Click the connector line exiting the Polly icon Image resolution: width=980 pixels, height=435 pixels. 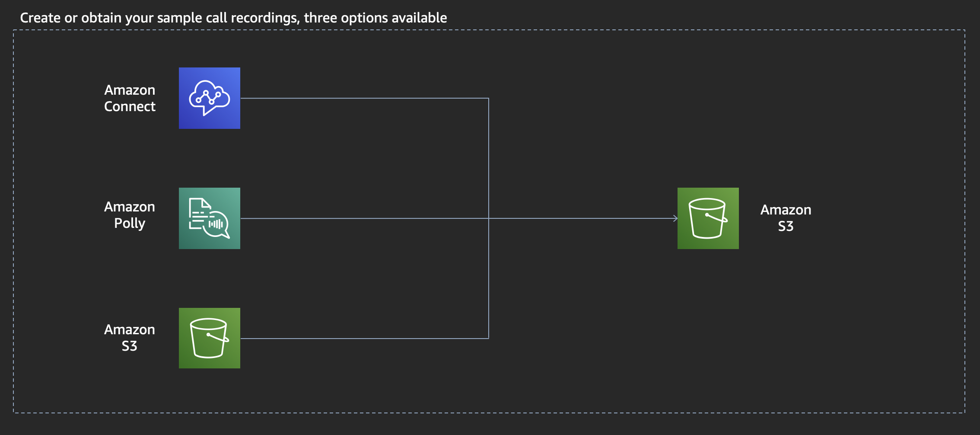[x=363, y=218]
